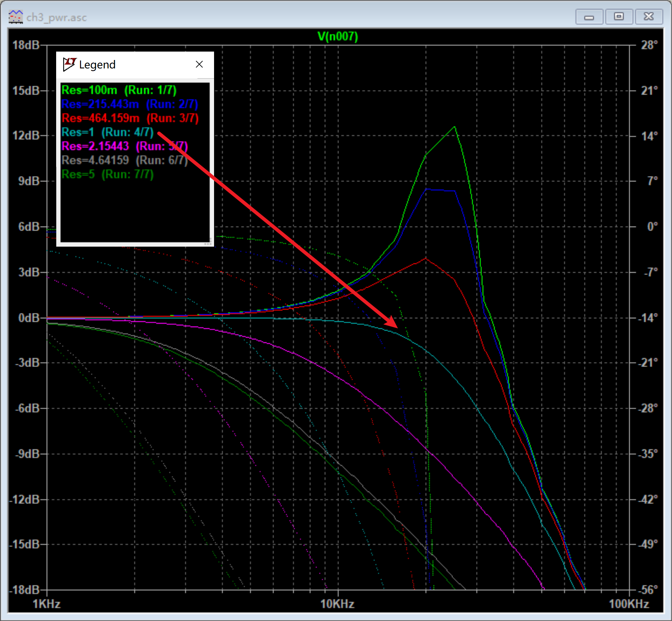The width and height of the screenshot is (672, 621).
Task: Click the 0dB left axis label
Action: [x=29, y=318]
